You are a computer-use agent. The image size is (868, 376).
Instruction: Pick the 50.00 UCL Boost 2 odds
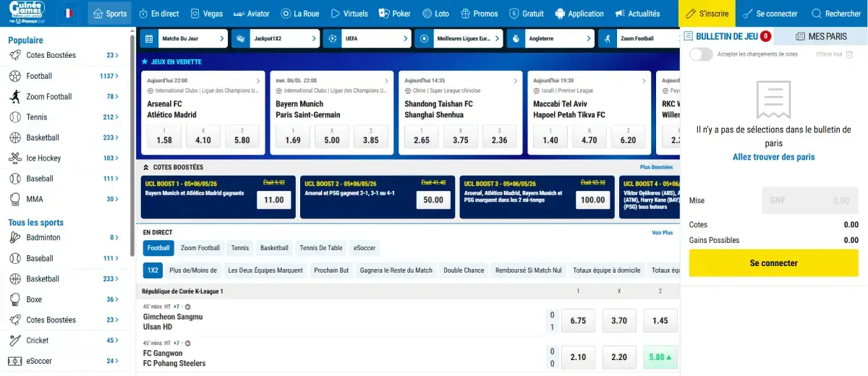pyautogui.click(x=433, y=200)
